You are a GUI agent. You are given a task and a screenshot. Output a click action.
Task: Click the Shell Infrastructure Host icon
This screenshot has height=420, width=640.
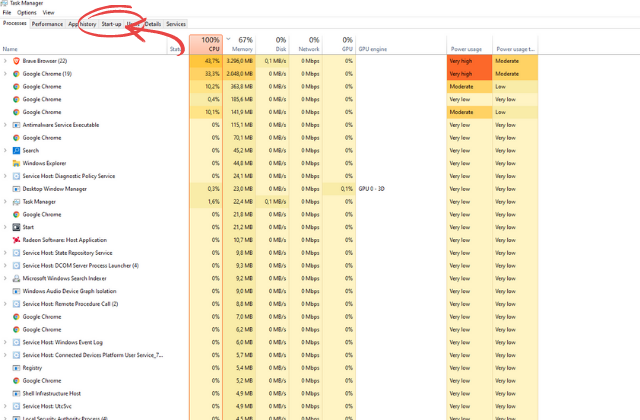point(16,393)
